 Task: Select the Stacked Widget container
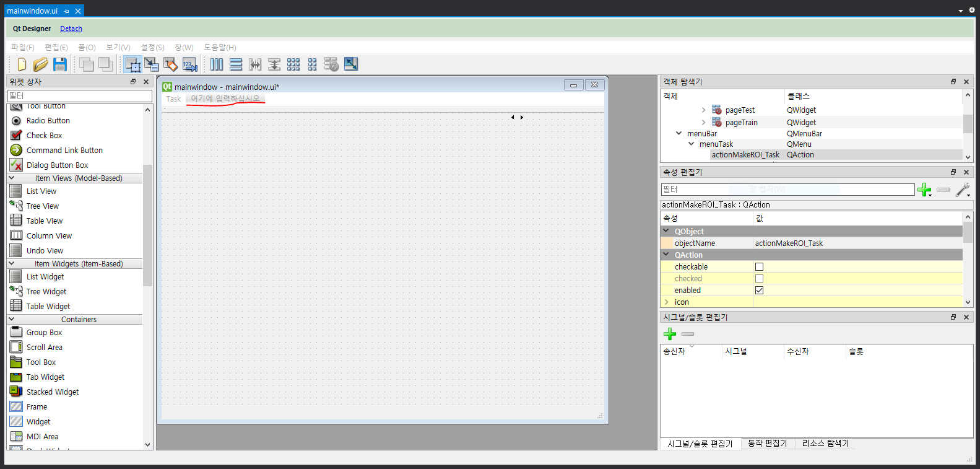53,392
